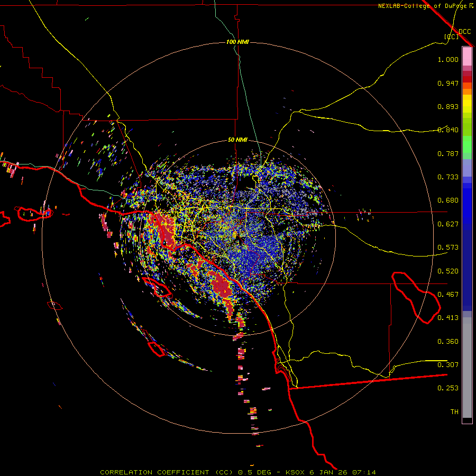Viewport: 476px width, 476px height.
Task: Click the Correlation Coefficient KSOX caption text
Action: coord(237,472)
